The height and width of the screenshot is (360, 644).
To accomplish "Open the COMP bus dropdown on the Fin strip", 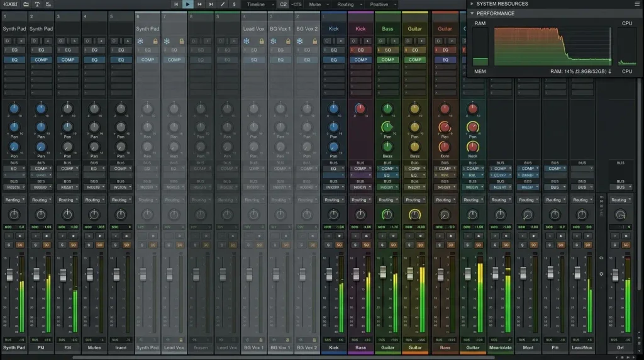I will point(555,169).
